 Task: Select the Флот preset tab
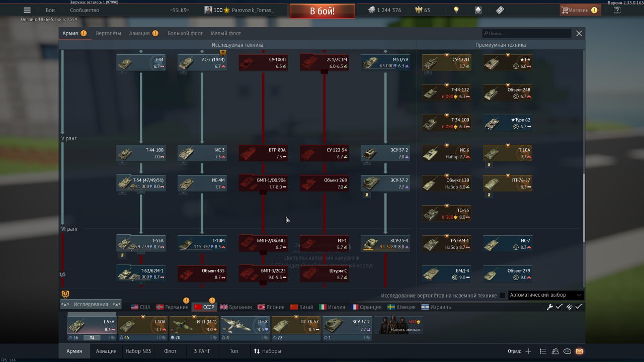(x=171, y=351)
